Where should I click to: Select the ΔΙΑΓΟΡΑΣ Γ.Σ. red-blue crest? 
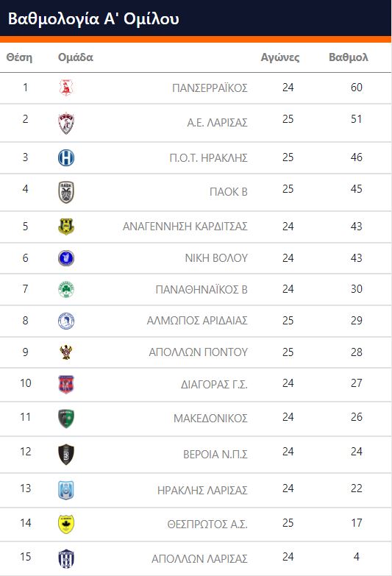(x=66, y=384)
